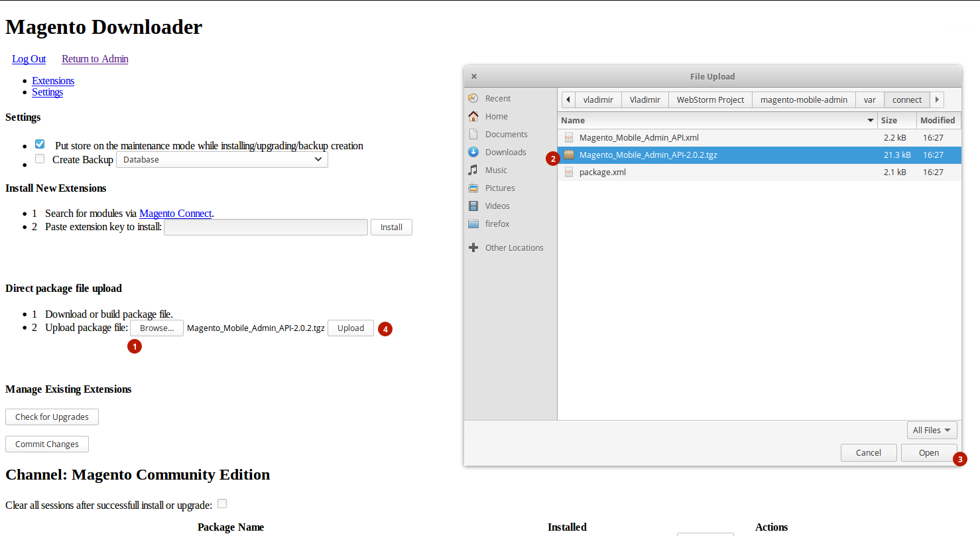The width and height of the screenshot is (980, 536).
Task: Click the Videos film icon in sidebar
Action: pos(473,206)
